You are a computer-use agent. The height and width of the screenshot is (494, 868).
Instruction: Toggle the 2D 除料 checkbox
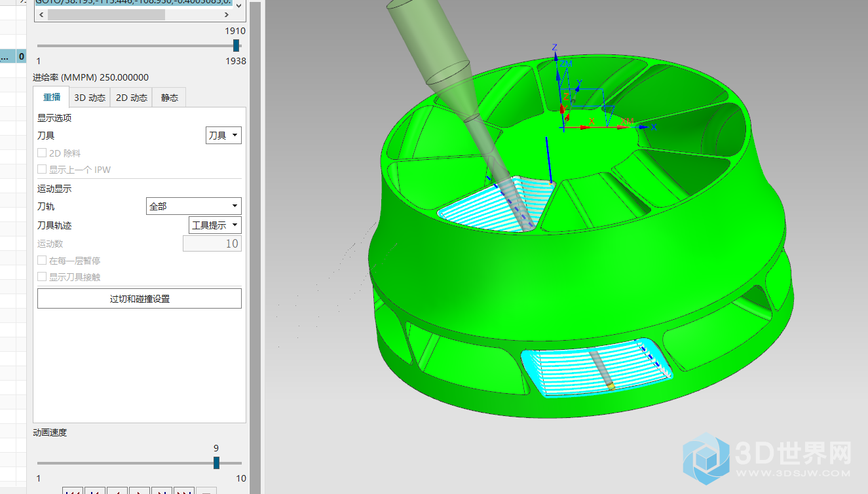(x=42, y=153)
